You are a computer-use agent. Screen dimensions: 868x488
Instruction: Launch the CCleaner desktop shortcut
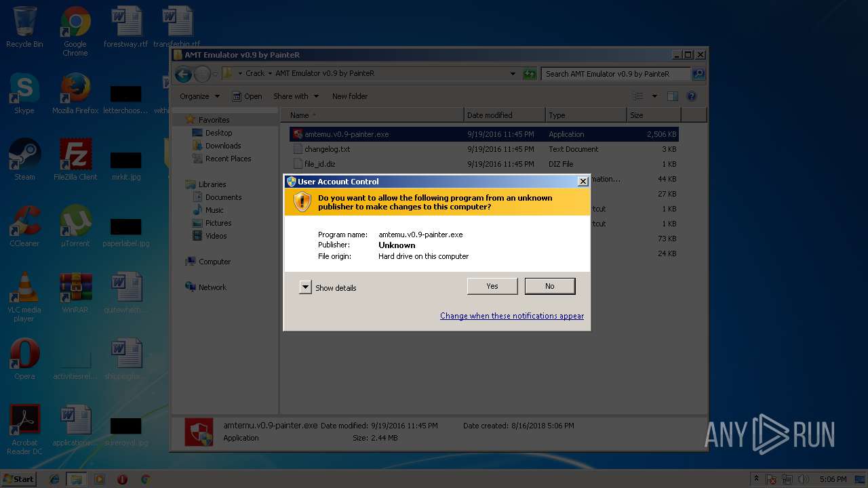(x=24, y=226)
